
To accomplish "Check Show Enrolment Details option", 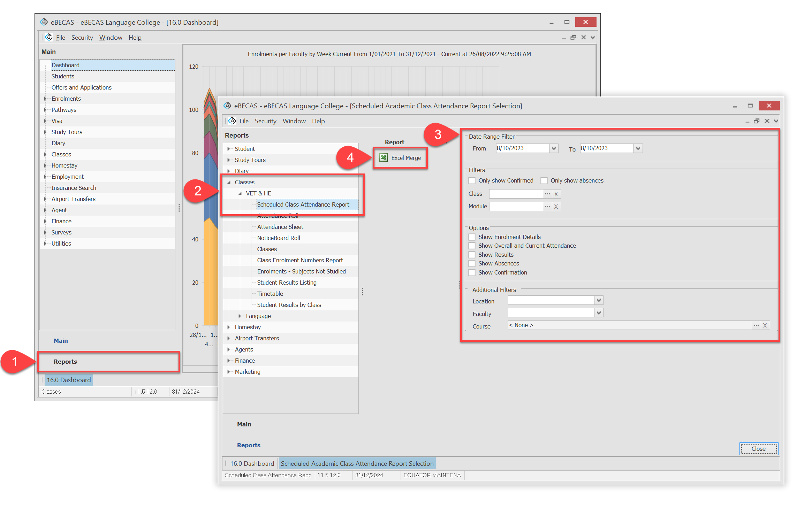I will click(x=472, y=237).
